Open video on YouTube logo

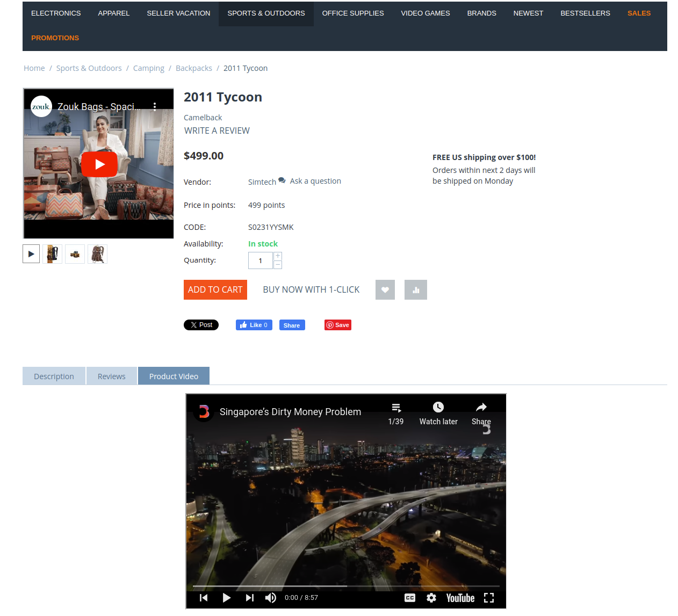pyautogui.click(x=460, y=598)
